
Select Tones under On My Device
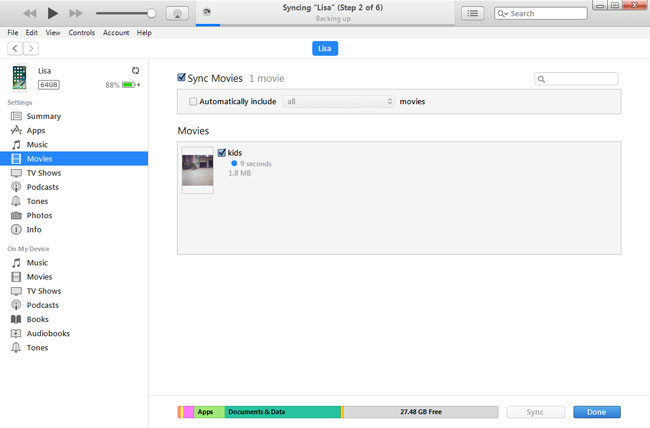(37, 348)
